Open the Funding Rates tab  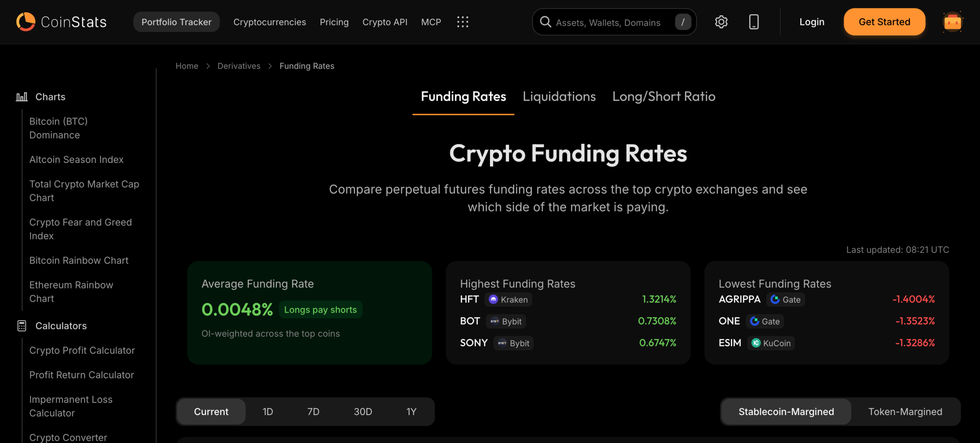[463, 97]
